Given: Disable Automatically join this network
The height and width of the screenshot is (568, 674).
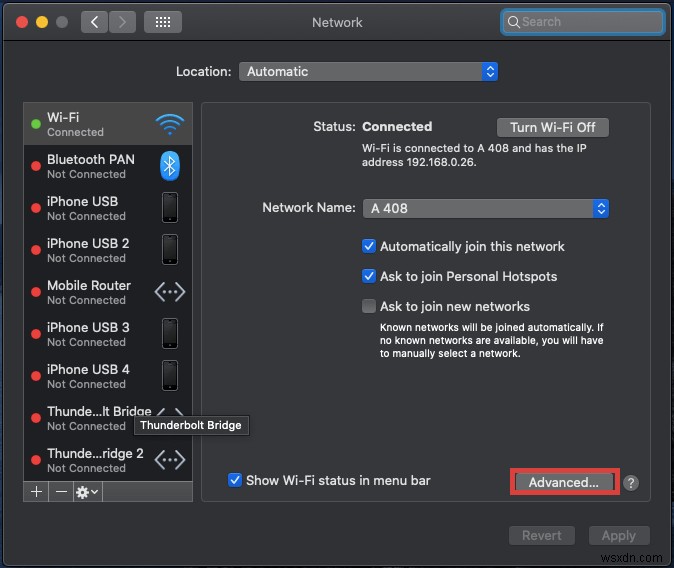Looking at the screenshot, I should 370,246.
